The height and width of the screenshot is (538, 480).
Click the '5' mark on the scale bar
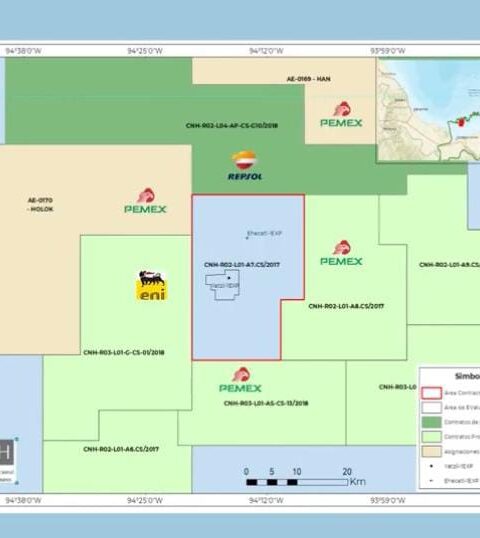pyautogui.click(x=272, y=472)
